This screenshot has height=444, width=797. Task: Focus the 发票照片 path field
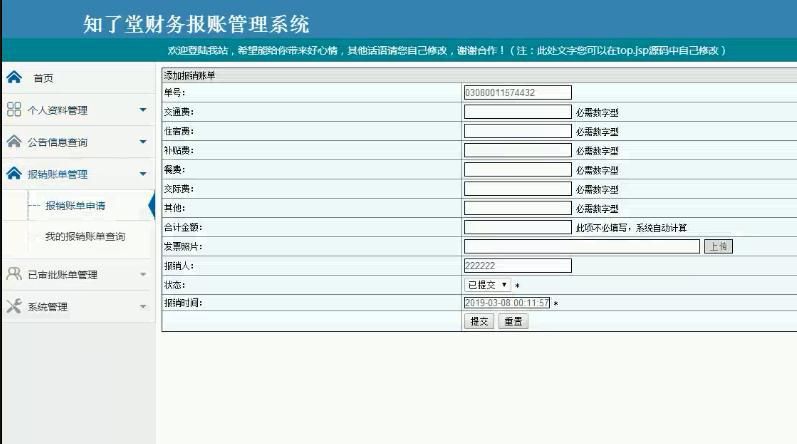582,246
